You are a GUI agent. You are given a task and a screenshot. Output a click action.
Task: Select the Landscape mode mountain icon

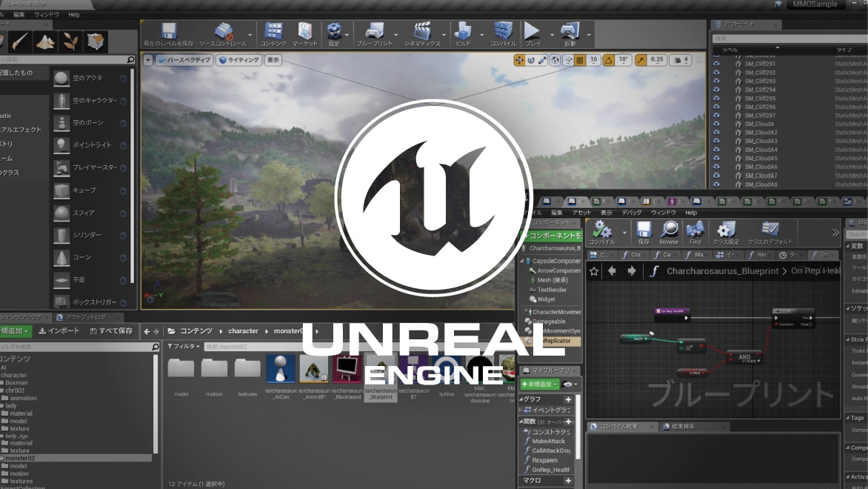45,41
